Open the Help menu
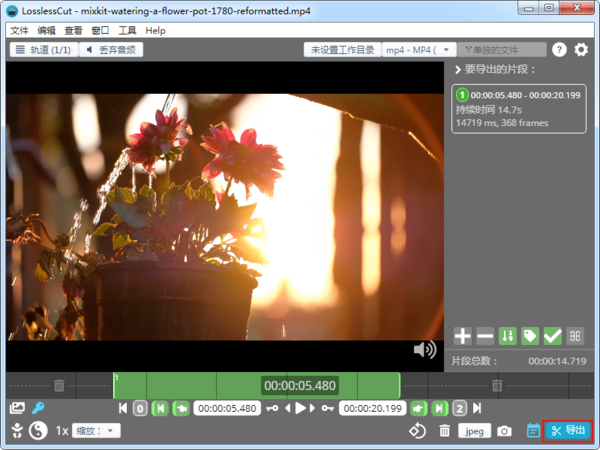The height and width of the screenshot is (450, 600). tap(155, 31)
